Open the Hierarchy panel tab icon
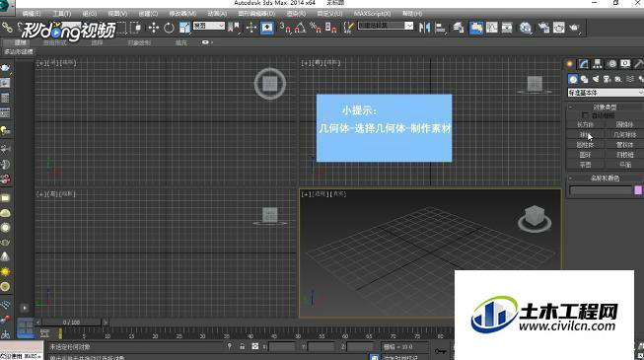This screenshot has width=644, height=360. (598, 64)
